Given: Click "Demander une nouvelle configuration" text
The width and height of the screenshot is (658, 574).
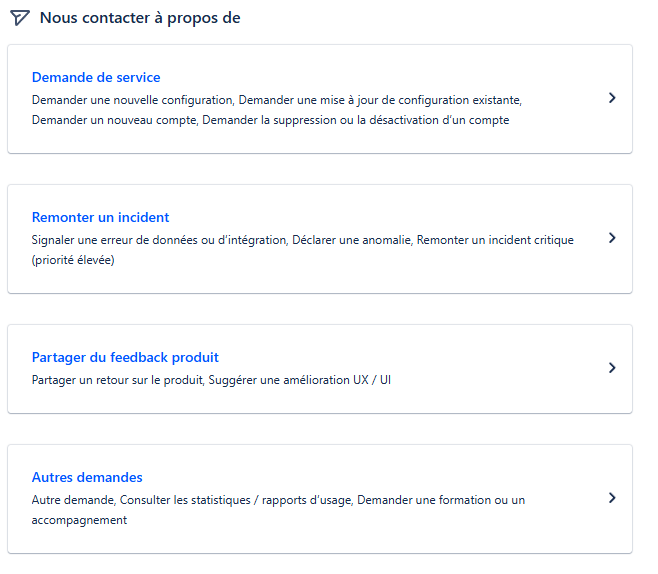Looking at the screenshot, I should click(131, 100).
